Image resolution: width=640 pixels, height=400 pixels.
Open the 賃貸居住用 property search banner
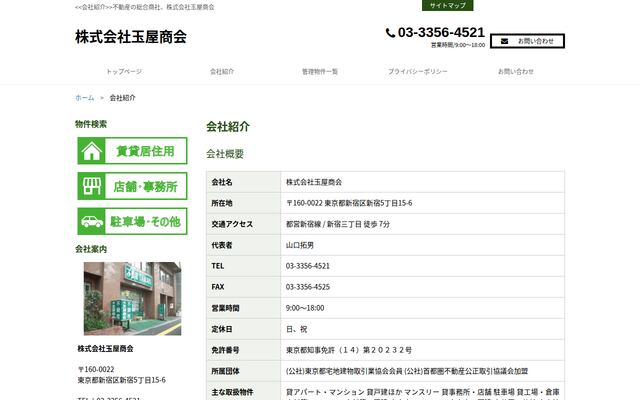132,151
